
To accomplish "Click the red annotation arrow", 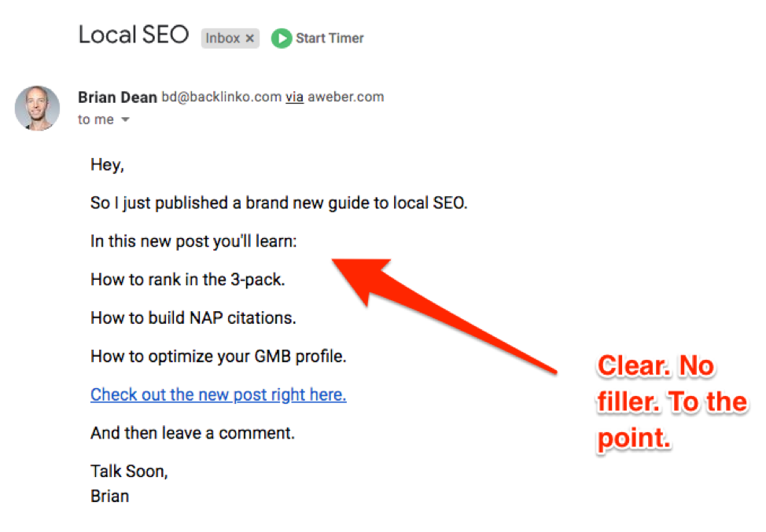I will (x=444, y=316).
